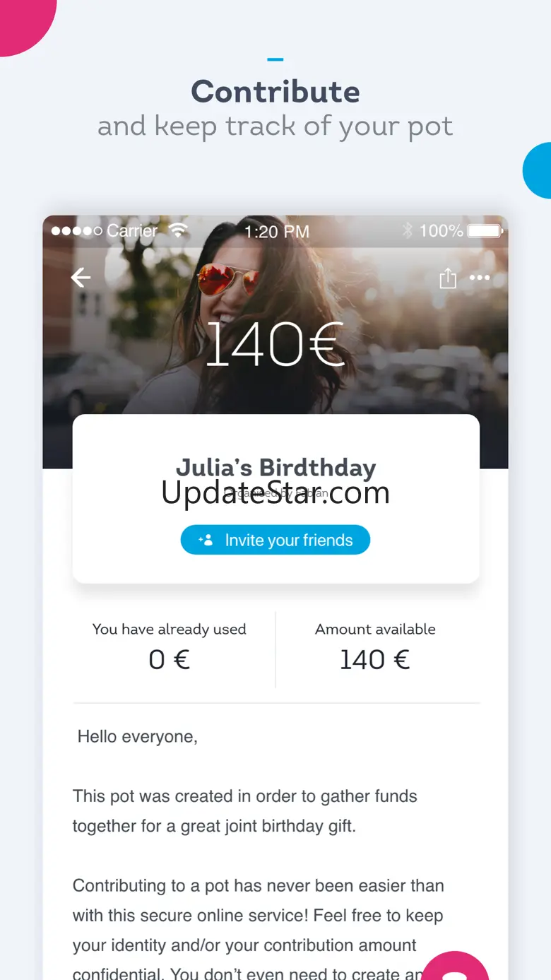The width and height of the screenshot is (551, 980).
Task: Tap the Bluetooth icon in status bar
Action: (407, 231)
